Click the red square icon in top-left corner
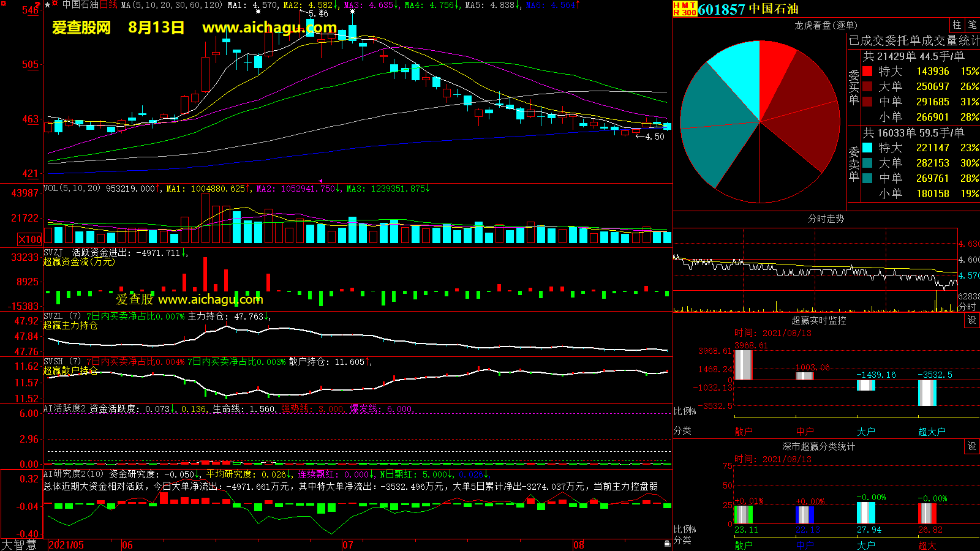 point(3,4)
